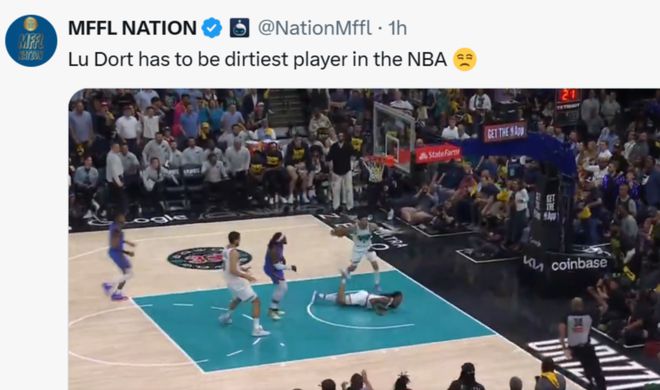Click the unamused face emoji
This screenshot has width=660, height=390.
click(x=465, y=59)
